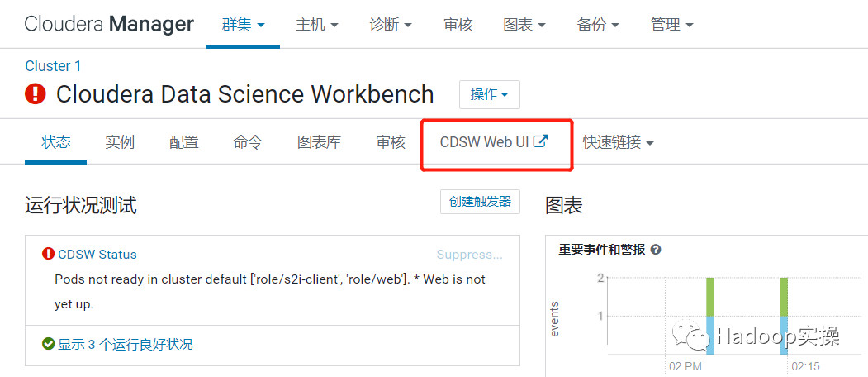This screenshot has height=377, width=868.
Task: Switch to the 审核 tab under the service title
Action: coord(391,142)
